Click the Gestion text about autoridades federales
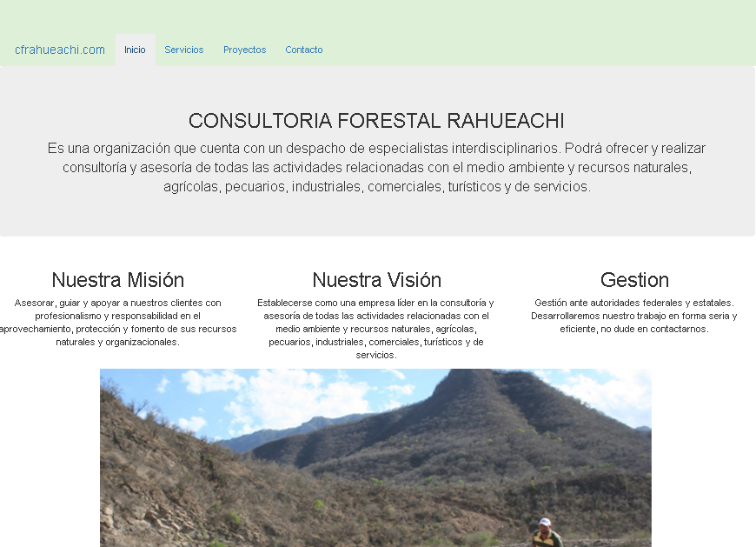The height and width of the screenshot is (547, 756). [634, 316]
